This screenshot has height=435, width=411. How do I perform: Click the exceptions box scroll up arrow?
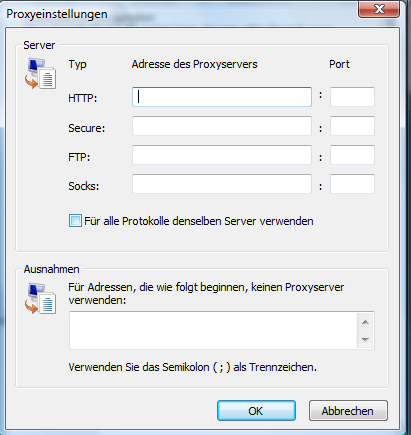pyautogui.click(x=365, y=322)
